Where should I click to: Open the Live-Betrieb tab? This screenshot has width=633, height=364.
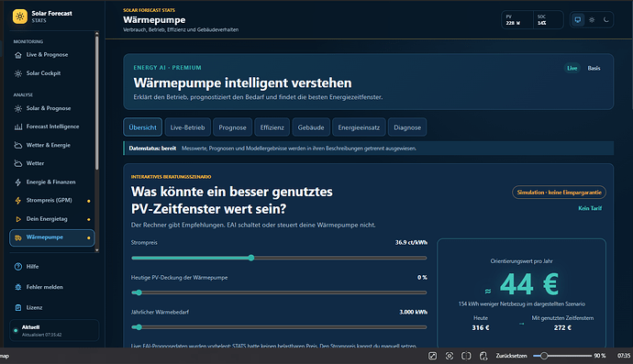187,127
